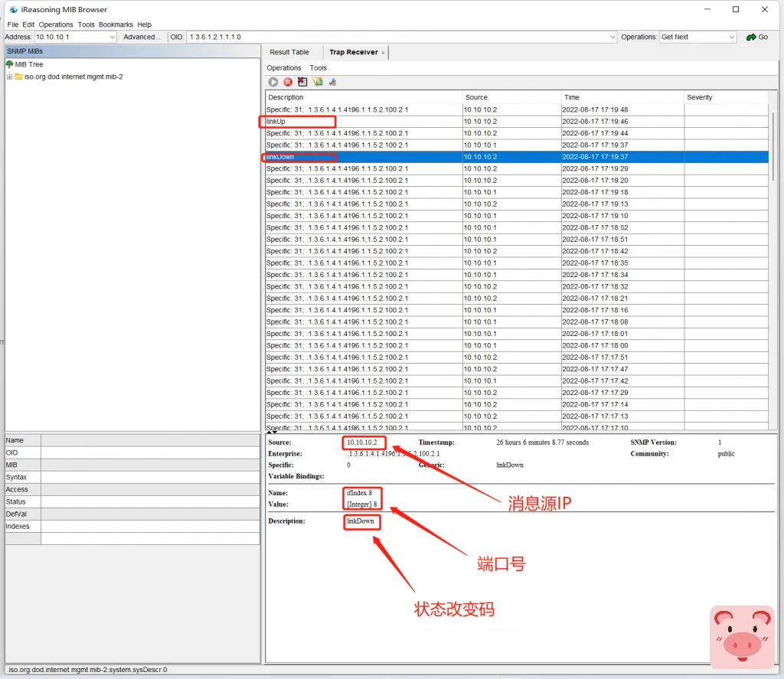The height and width of the screenshot is (679, 784).
Task: Select the trap row timed 17:19:20
Action: [x=517, y=181]
